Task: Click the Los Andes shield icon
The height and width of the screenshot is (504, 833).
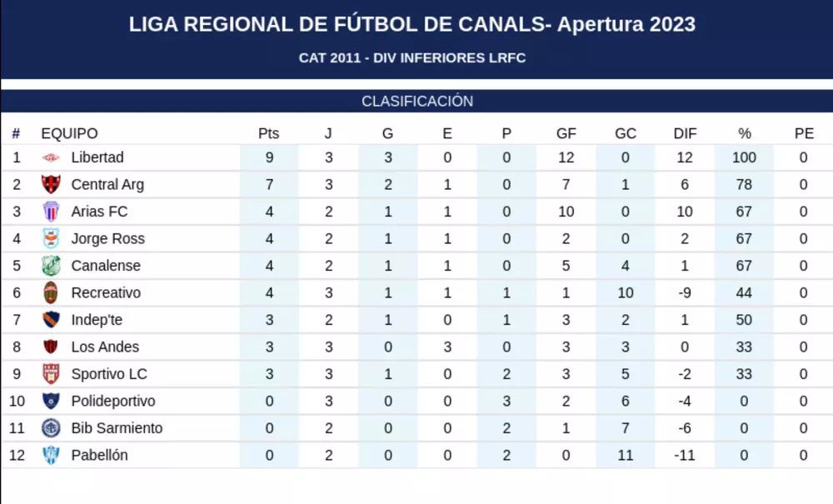Action: click(x=52, y=347)
